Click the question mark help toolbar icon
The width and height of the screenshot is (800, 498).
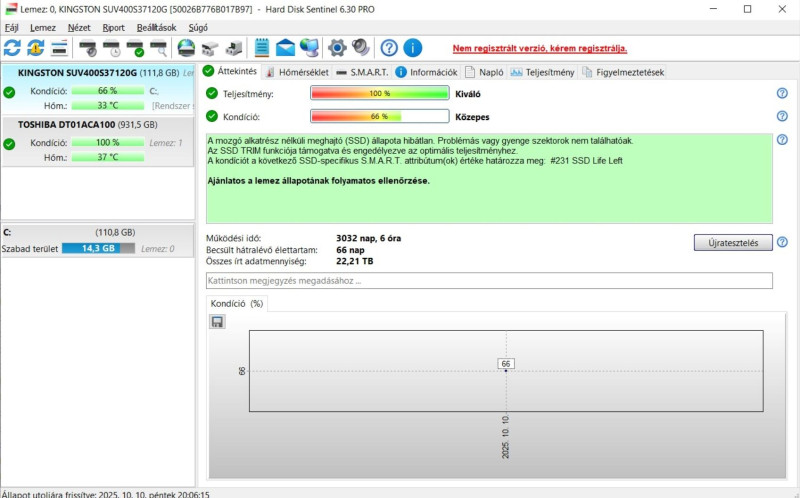pyautogui.click(x=389, y=48)
